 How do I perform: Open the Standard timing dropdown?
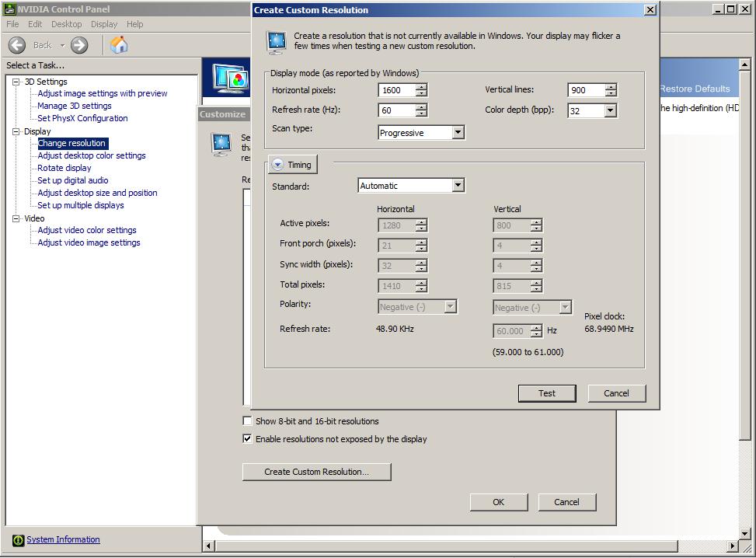tap(458, 185)
